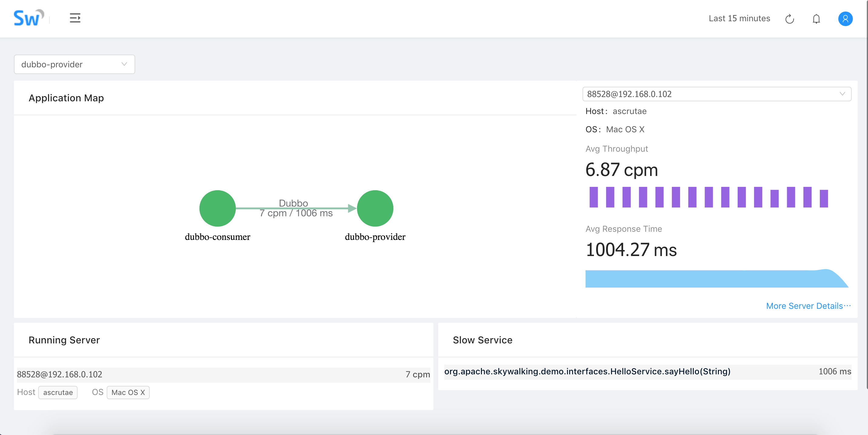Image resolution: width=868 pixels, height=435 pixels.
Task: Toggle the sidebar menu collapse icon
Action: click(x=75, y=18)
